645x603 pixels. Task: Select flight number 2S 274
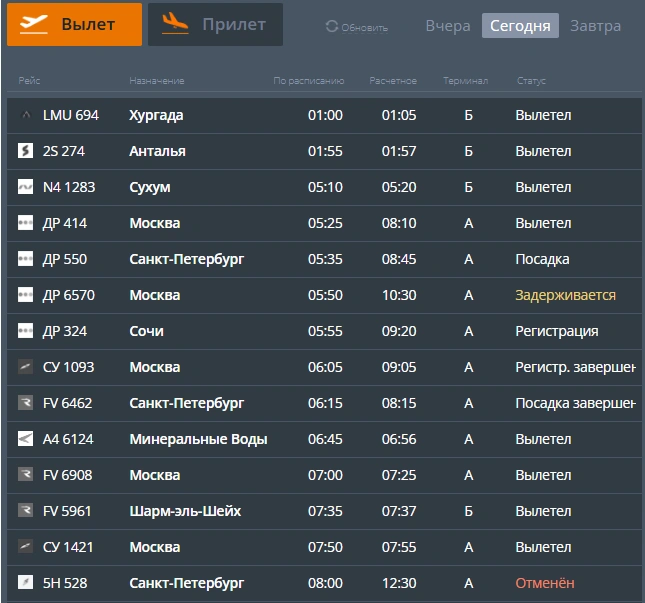[64, 151]
